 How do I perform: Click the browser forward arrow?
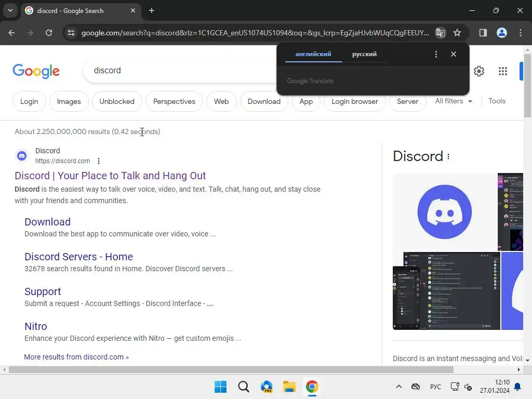(30, 33)
